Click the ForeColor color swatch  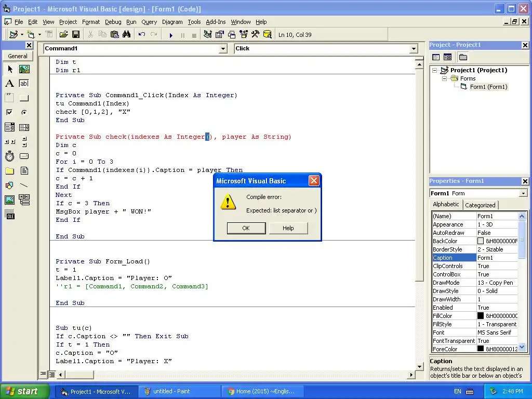pyautogui.click(x=481, y=349)
